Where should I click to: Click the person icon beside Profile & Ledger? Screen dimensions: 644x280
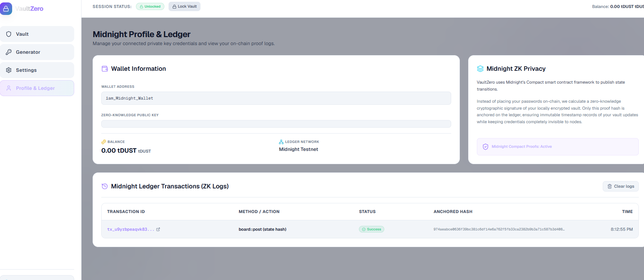coord(9,88)
